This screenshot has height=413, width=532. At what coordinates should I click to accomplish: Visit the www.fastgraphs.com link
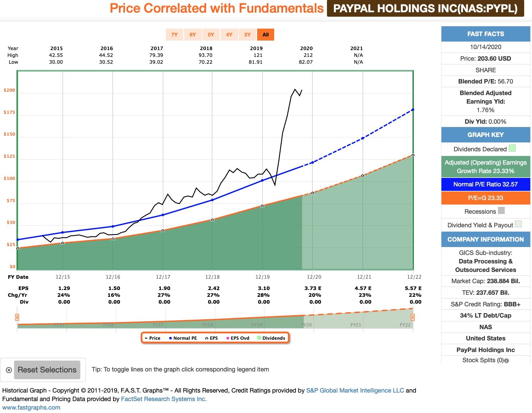31,408
